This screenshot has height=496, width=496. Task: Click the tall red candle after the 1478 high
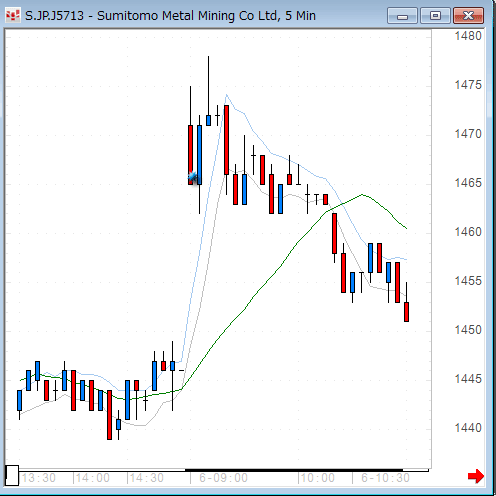click(226, 140)
